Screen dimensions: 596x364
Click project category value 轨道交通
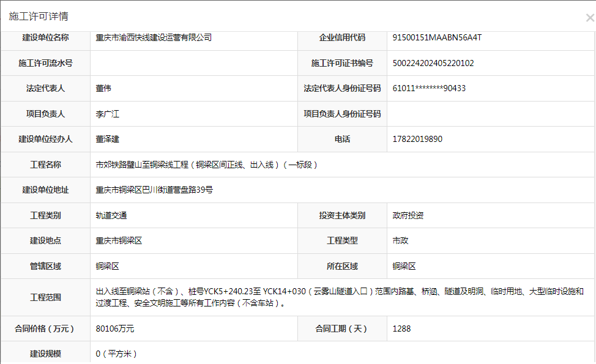(111, 215)
